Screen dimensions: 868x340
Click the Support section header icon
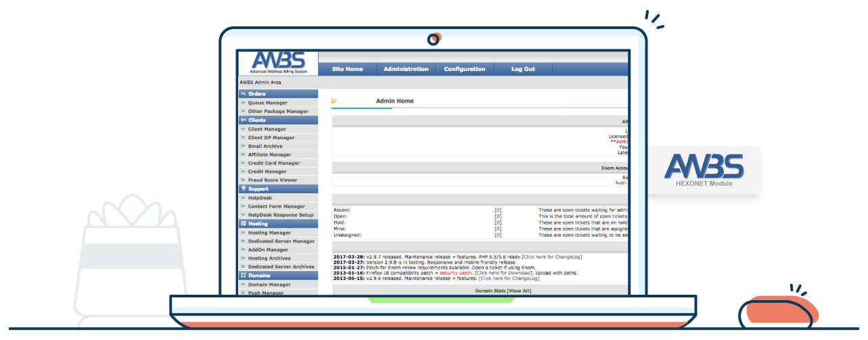click(243, 189)
